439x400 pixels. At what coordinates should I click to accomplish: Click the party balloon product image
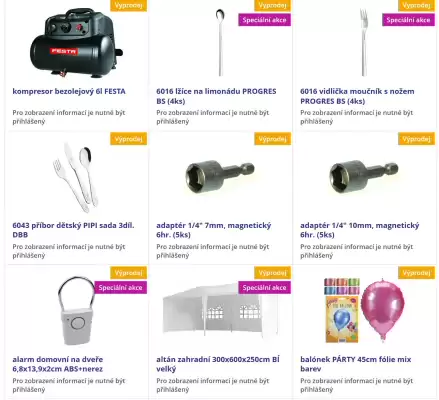pyautogui.click(x=364, y=311)
